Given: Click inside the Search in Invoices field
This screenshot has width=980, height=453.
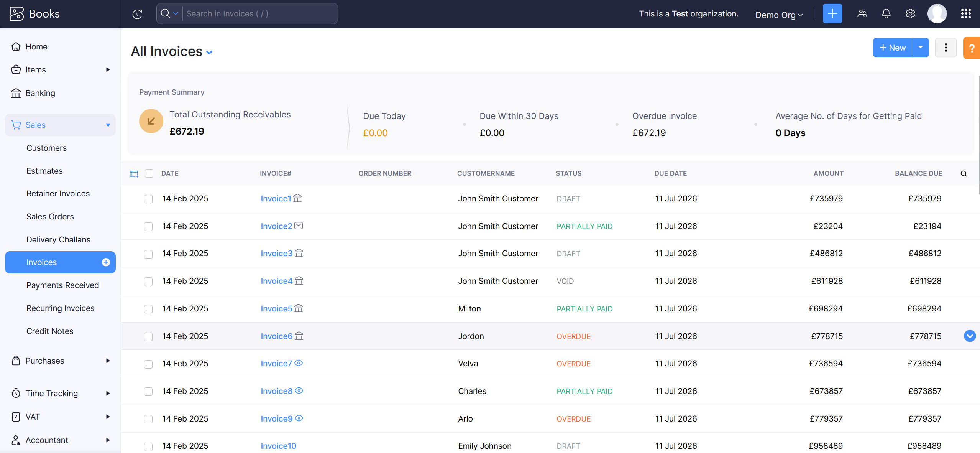Looking at the screenshot, I should click(249, 13).
